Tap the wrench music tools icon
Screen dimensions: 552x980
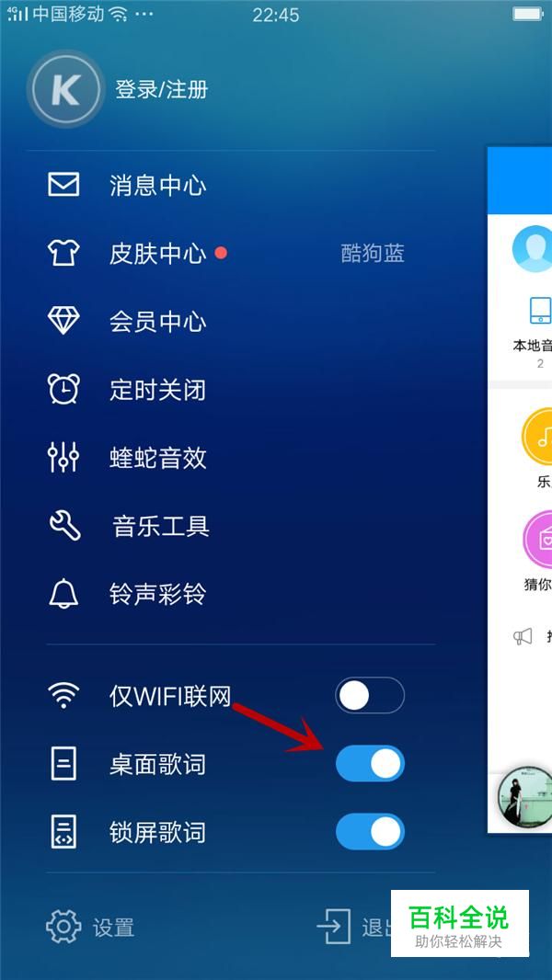[x=64, y=526]
